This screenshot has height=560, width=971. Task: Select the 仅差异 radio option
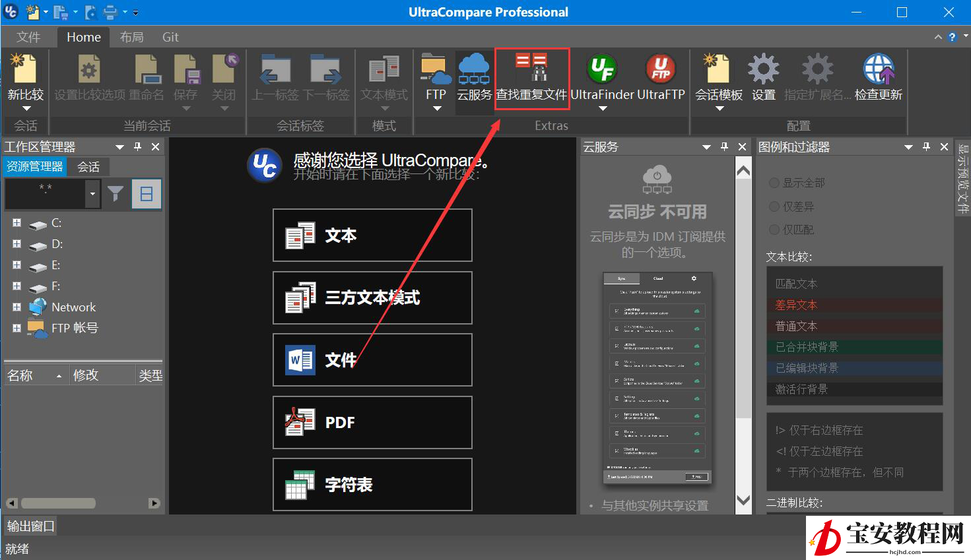[774, 206]
